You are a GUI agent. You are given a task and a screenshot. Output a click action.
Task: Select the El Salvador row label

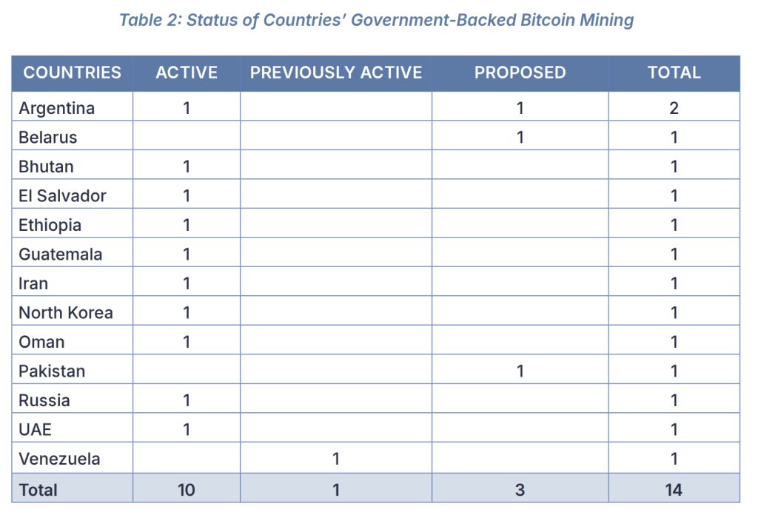pos(62,196)
